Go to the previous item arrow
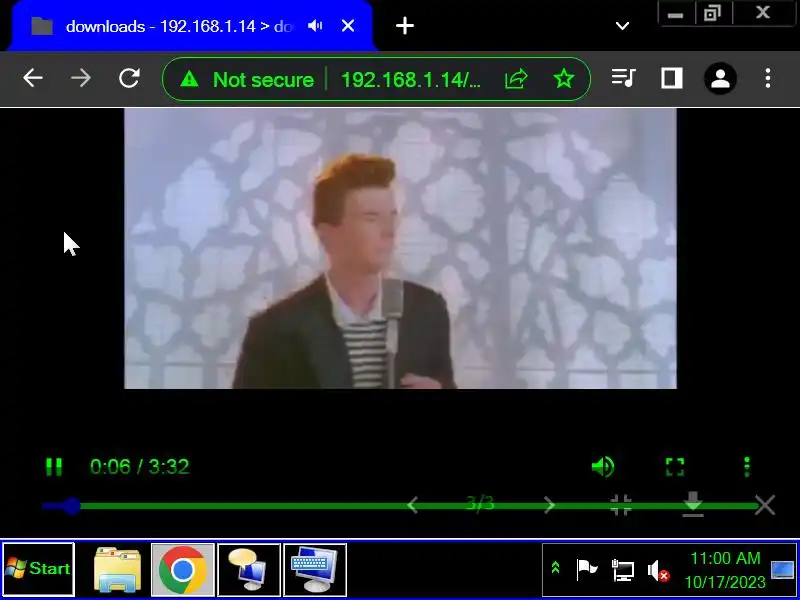 413,506
